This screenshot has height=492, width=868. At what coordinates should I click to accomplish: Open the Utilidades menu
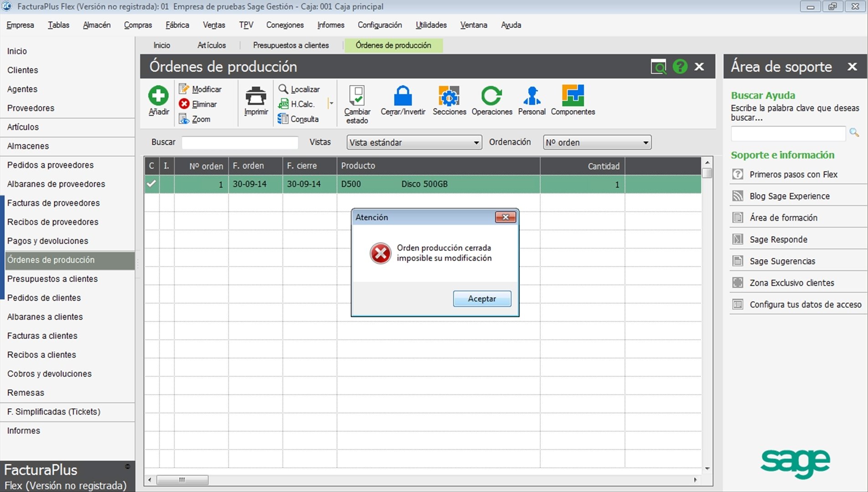431,25
